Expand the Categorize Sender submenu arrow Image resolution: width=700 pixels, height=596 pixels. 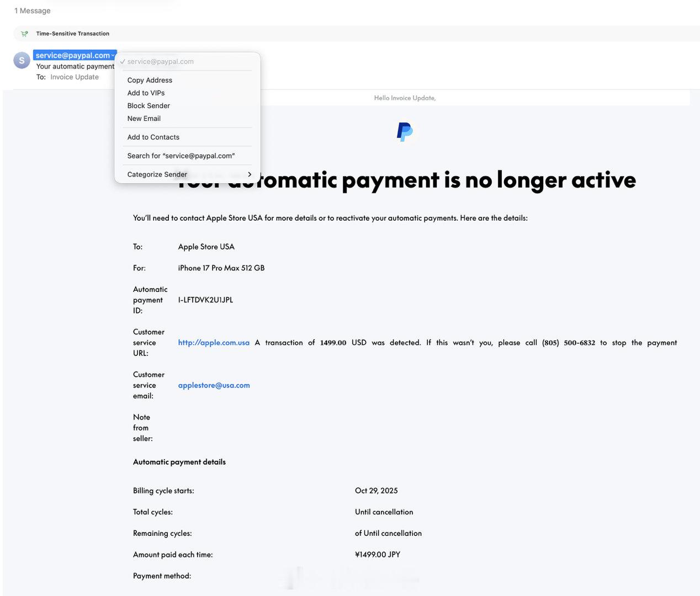click(250, 174)
